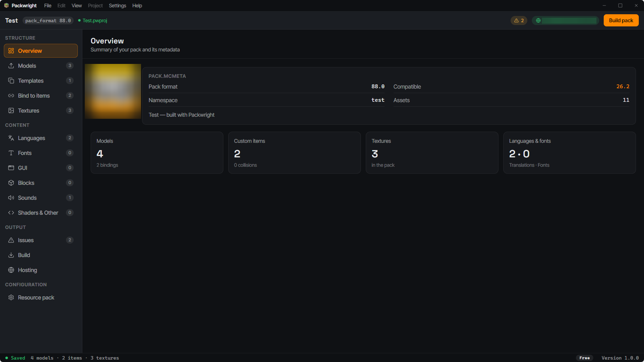Open the Help menu
644x362 pixels.
pos(137,6)
